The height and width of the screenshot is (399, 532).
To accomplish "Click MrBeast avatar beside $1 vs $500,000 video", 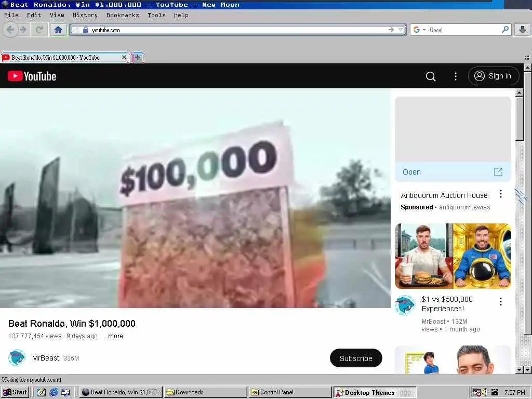I will pos(405,305).
